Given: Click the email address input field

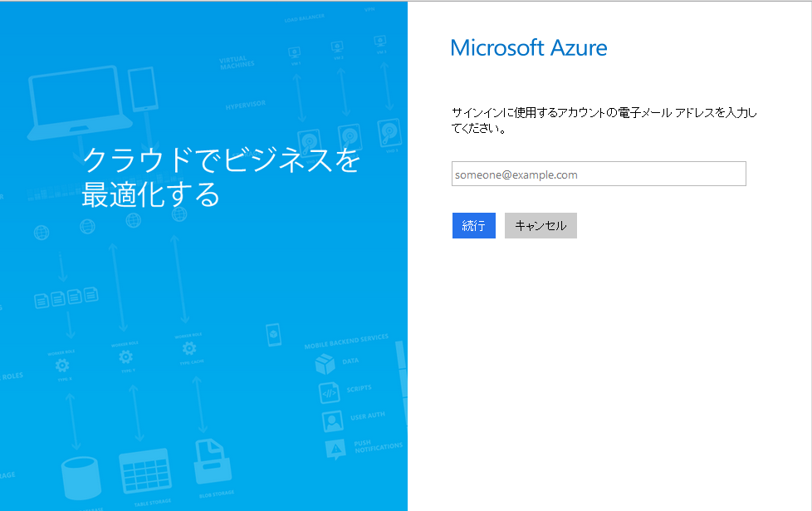Looking at the screenshot, I should pos(599,174).
